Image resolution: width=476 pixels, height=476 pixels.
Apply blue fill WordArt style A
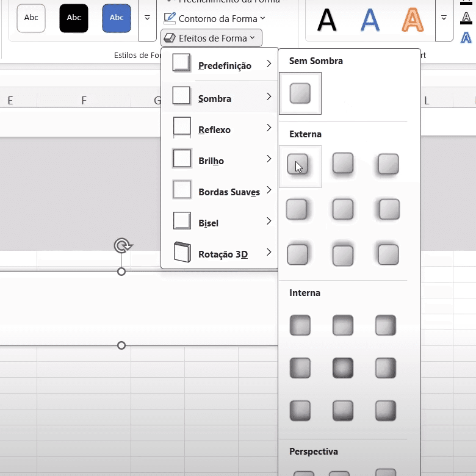click(x=370, y=20)
